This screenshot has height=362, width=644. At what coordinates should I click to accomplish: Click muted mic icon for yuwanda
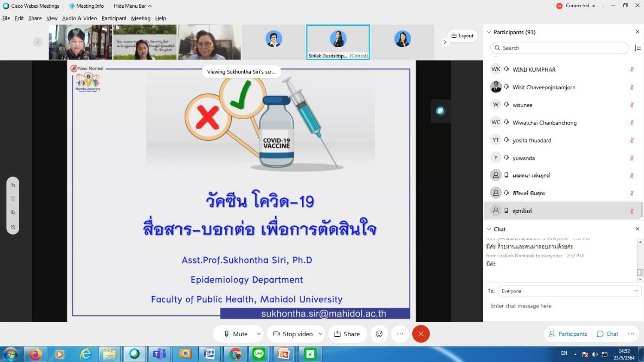pyautogui.click(x=632, y=158)
